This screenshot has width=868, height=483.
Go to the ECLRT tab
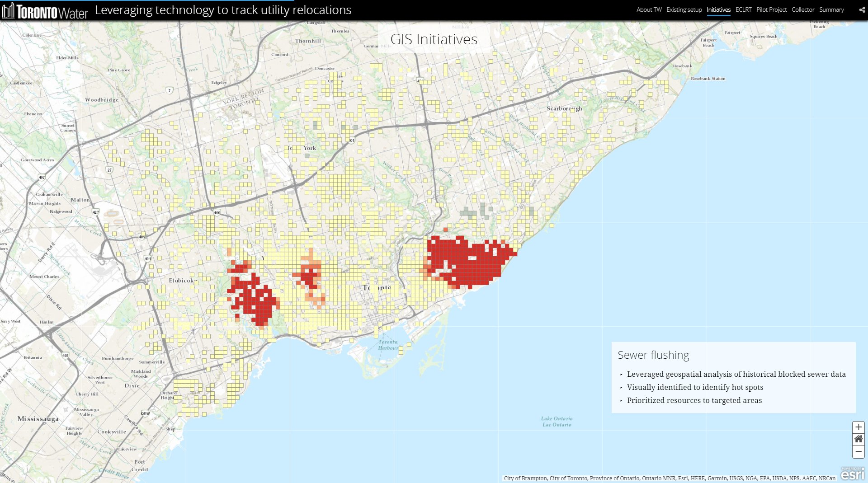(743, 10)
